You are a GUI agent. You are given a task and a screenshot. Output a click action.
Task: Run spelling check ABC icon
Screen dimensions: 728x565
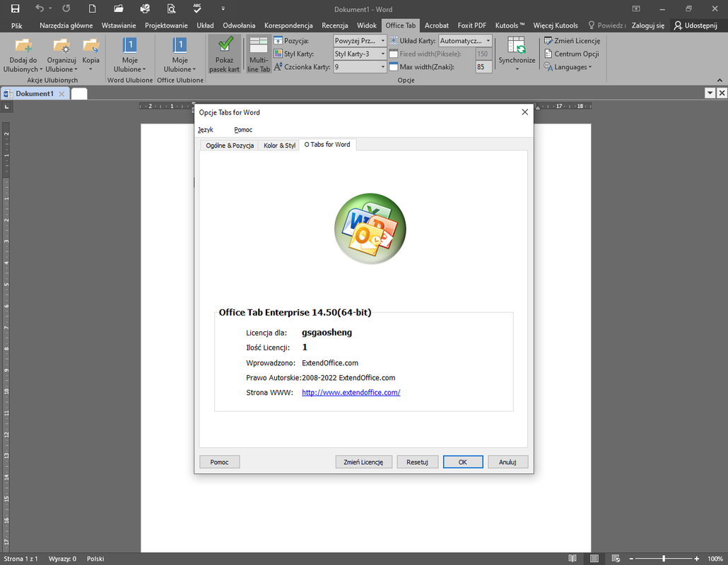(197, 8)
